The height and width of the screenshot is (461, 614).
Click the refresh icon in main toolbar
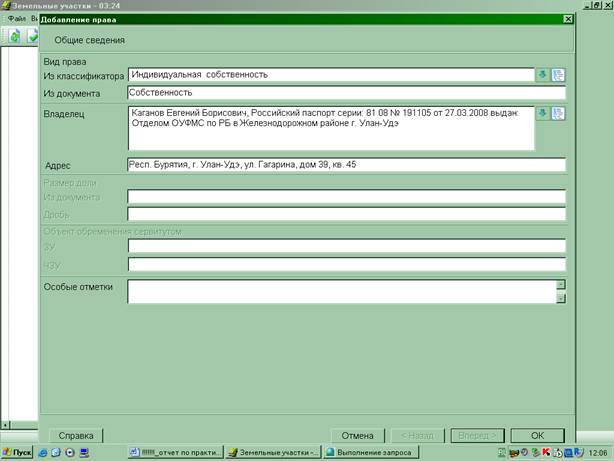click(15, 36)
